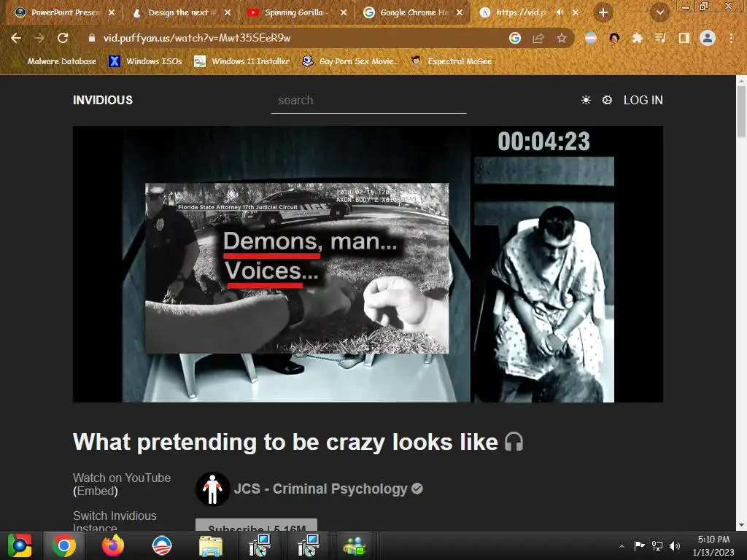Click the taskbar icon left of the people icon
The width and height of the screenshot is (747, 560).
pyautogui.click(x=308, y=545)
